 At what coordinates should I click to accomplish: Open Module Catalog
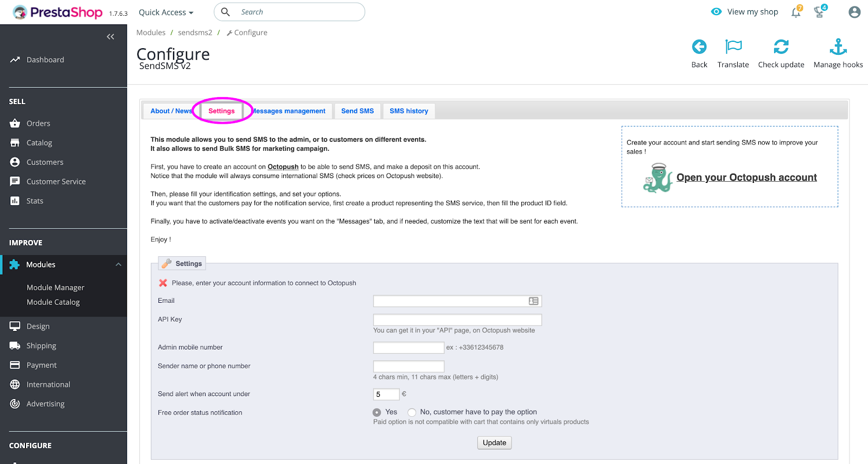coord(53,302)
